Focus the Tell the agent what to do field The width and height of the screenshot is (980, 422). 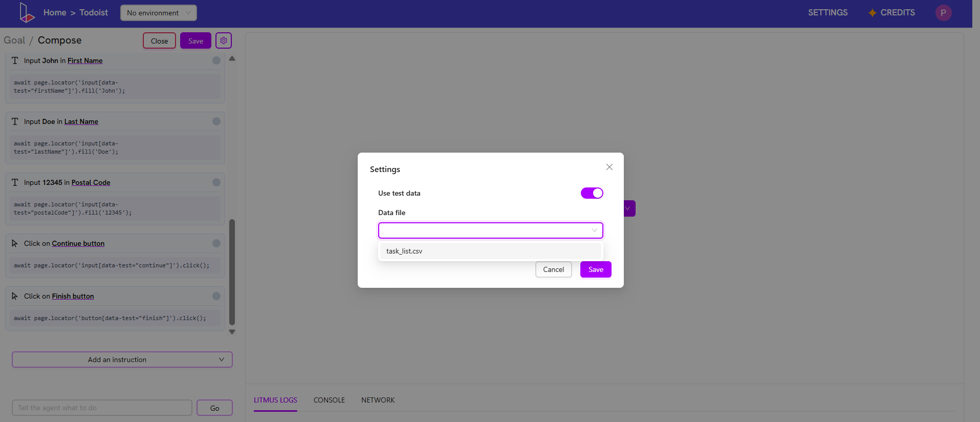[x=102, y=408]
